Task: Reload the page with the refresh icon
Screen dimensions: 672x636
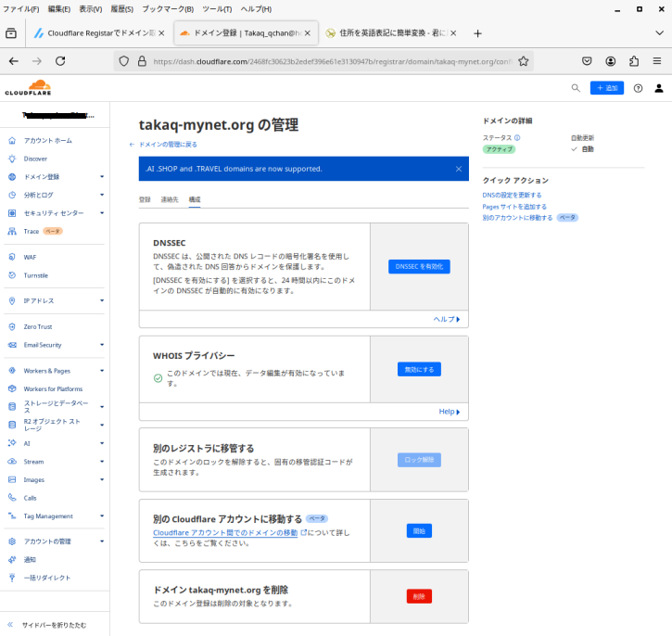Action: coord(60,61)
